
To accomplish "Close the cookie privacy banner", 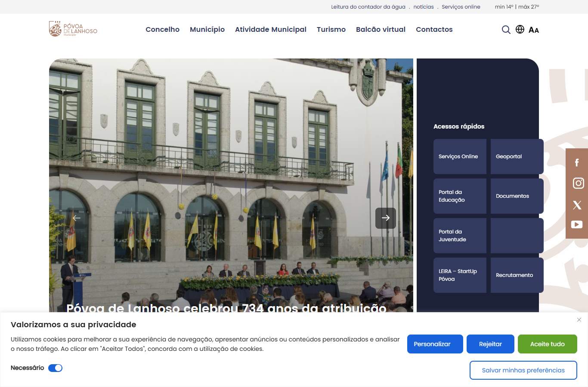I will click(579, 319).
